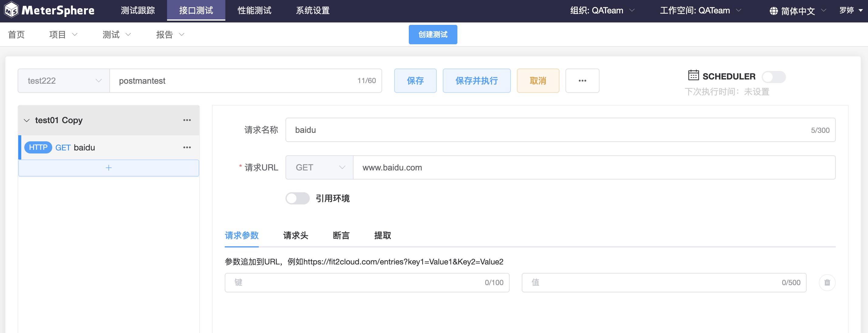This screenshot has width=868, height=333.
Task: Collapse the test01 Copy scenario
Action: coord(27,120)
